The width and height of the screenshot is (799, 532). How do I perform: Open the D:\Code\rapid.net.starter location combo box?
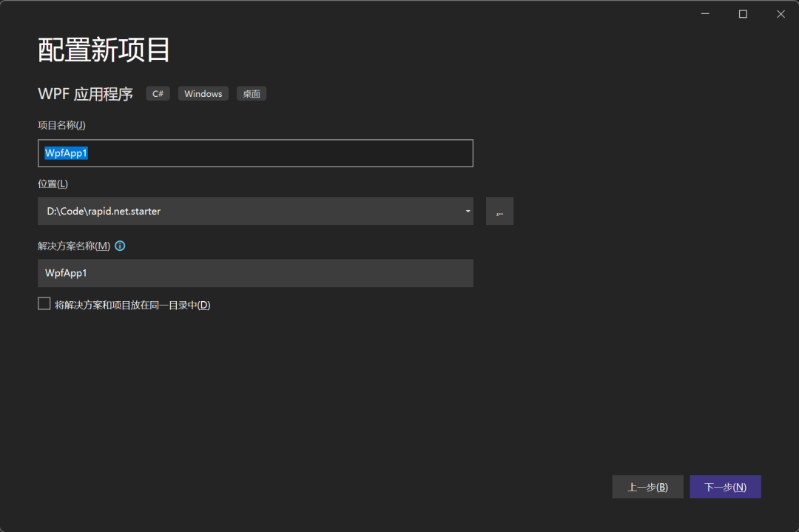(255, 211)
